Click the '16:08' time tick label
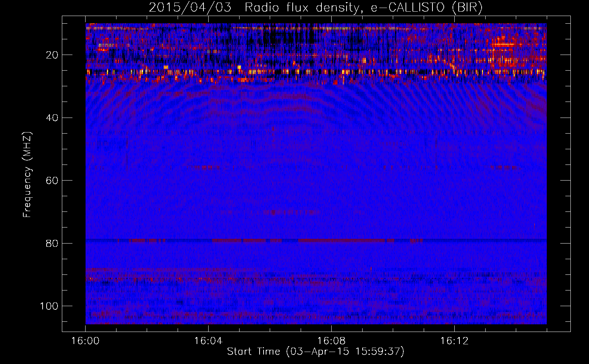 [331, 341]
